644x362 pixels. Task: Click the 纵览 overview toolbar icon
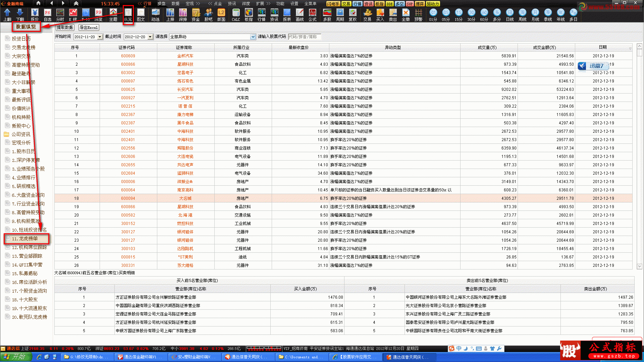[128, 15]
